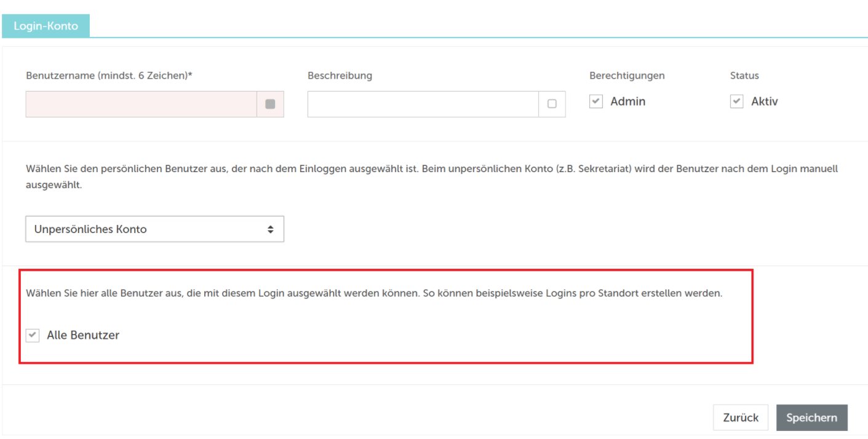Switch to the Login-Konto tab
This screenshot has width=868, height=439.
pyautogui.click(x=46, y=26)
